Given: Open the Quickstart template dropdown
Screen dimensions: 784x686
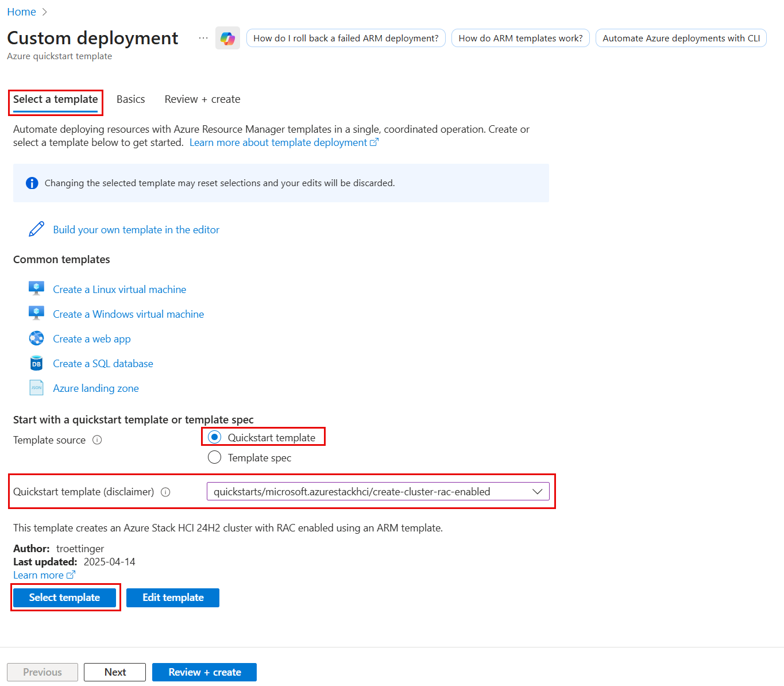Looking at the screenshot, I should 378,491.
